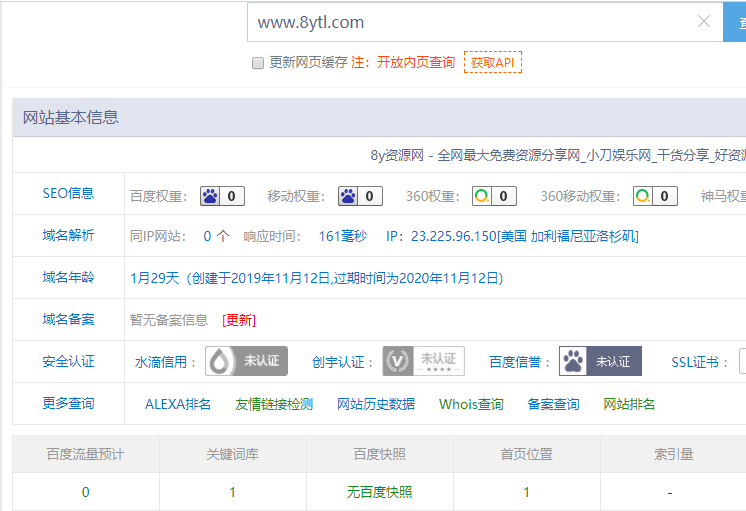746x511 pixels.
Task: Click the 360 circle icon for 360移动权重
Action: [643, 196]
